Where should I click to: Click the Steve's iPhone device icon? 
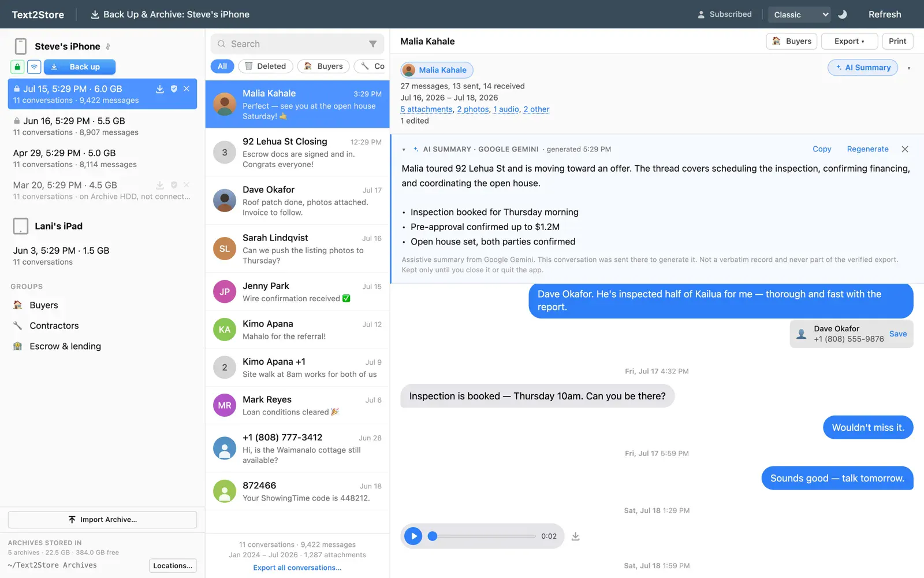tap(21, 46)
